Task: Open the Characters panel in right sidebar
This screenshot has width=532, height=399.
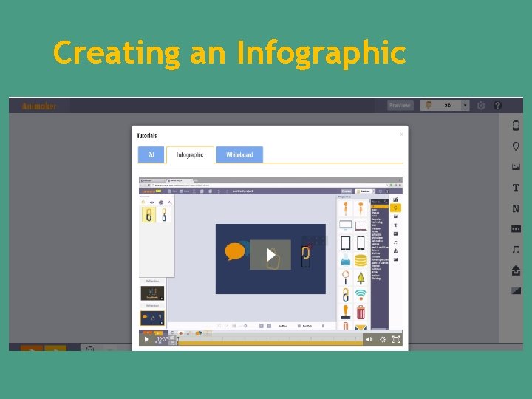Action: (516, 126)
